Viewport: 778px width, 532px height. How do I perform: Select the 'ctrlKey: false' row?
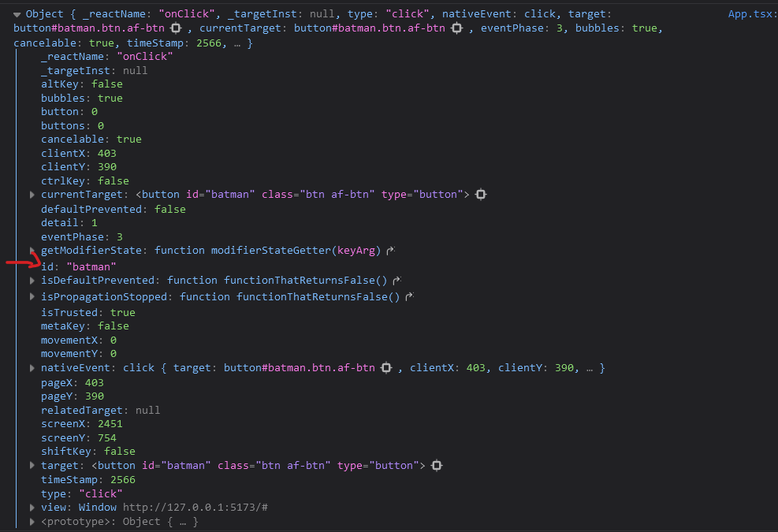[85, 181]
